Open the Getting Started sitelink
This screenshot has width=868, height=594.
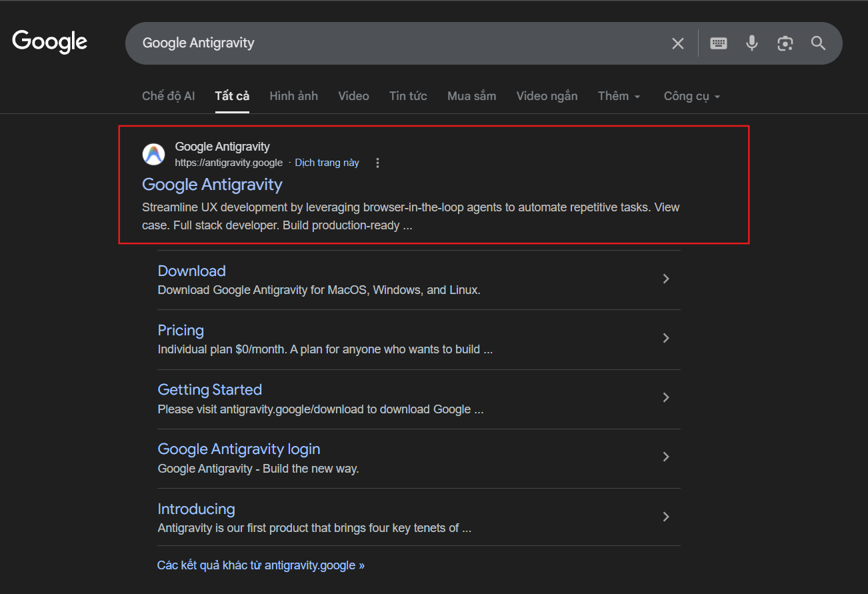(x=209, y=389)
